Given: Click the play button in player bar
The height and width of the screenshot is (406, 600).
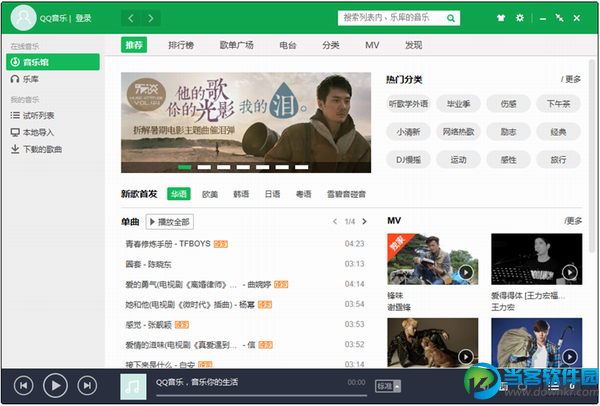Looking at the screenshot, I should click(x=55, y=385).
